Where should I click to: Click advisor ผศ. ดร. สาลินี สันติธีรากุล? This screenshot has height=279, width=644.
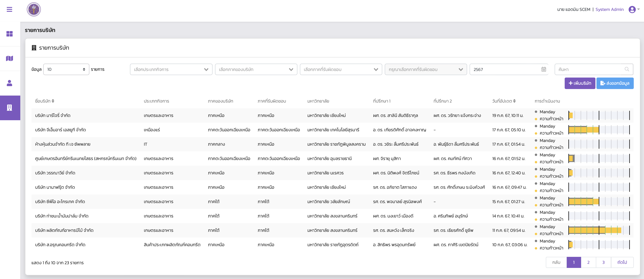pos(395,115)
